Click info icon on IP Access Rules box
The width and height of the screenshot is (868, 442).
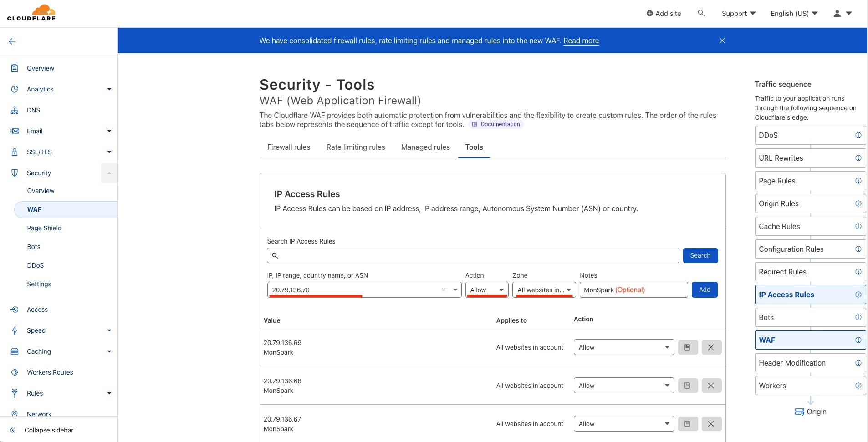point(858,295)
